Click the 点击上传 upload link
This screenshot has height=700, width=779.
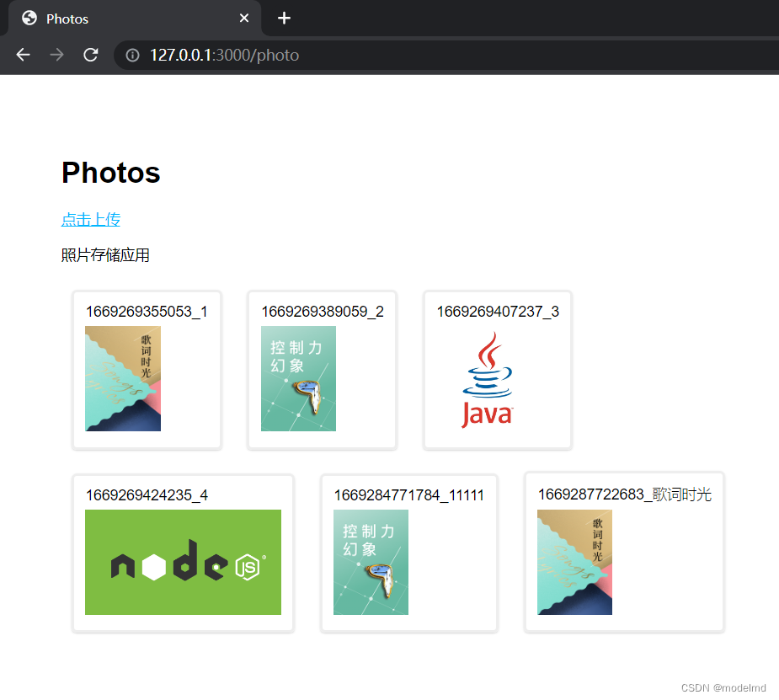tap(91, 219)
